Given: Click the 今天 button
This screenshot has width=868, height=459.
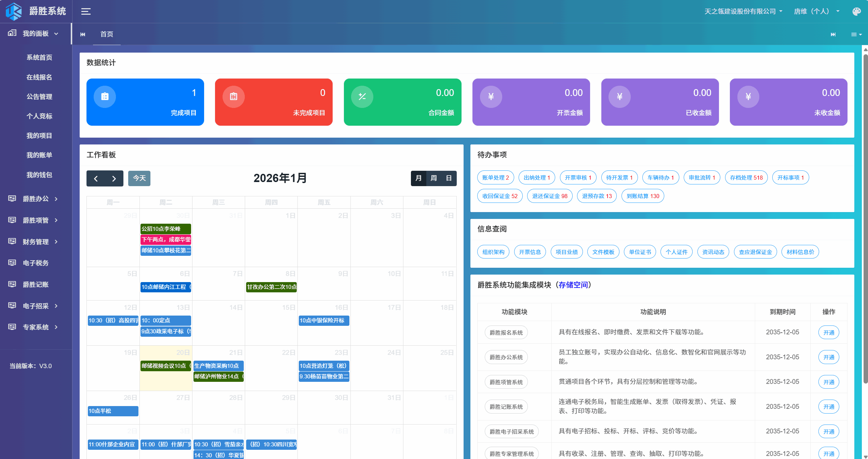Looking at the screenshot, I should tap(139, 178).
